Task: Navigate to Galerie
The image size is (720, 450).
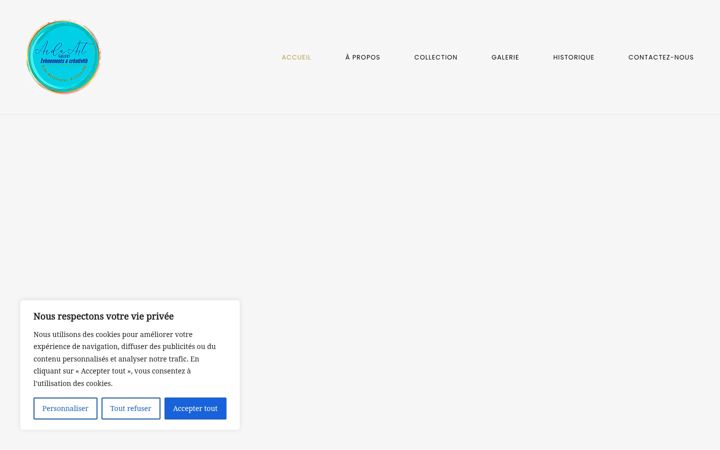Action: pyautogui.click(x=505, y=57)
